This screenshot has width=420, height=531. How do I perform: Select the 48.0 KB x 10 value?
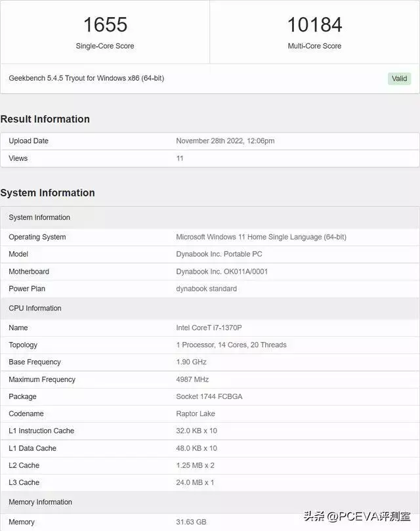tap(196, 448)
